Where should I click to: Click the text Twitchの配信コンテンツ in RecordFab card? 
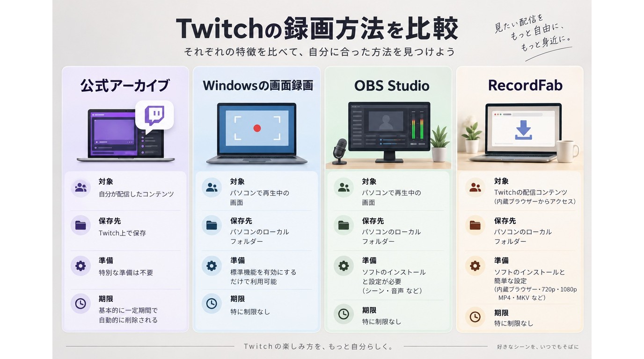click(x=530, y=192)
